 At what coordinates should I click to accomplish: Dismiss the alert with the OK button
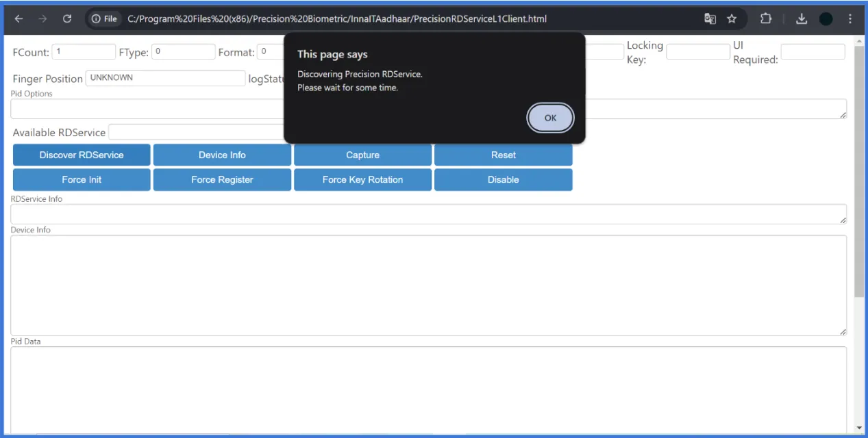point(550,118)
